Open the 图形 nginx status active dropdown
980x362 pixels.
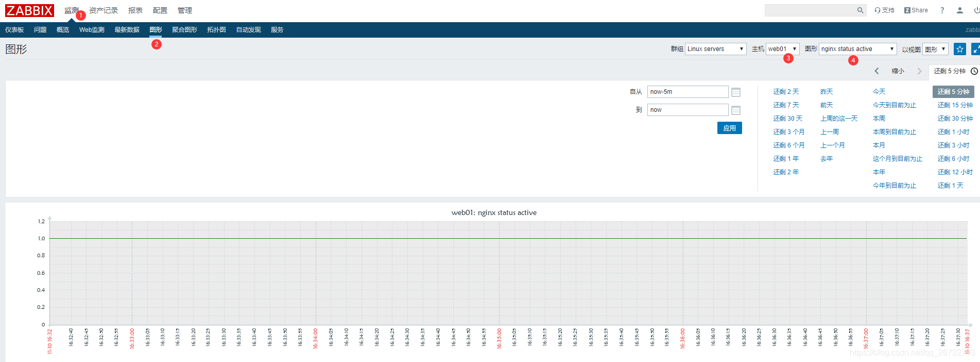(857, 49)
